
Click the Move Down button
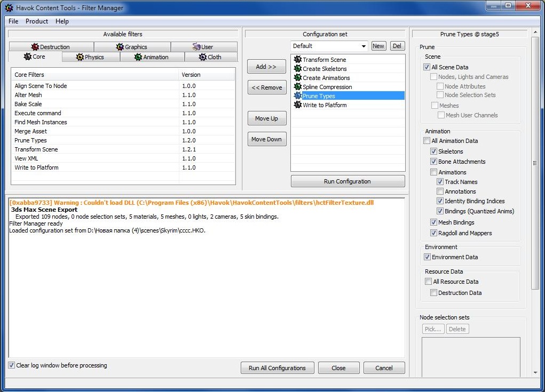pyautogui.click(x=267, y=139)
